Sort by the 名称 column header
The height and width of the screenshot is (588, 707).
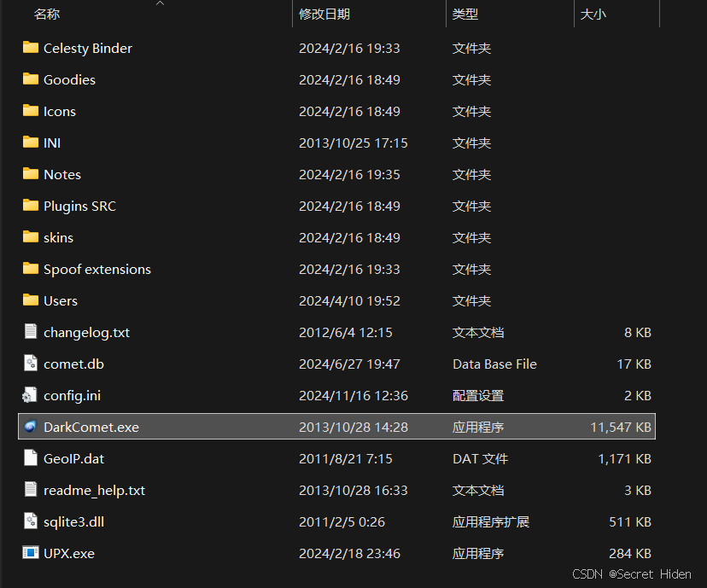(47, 14)
